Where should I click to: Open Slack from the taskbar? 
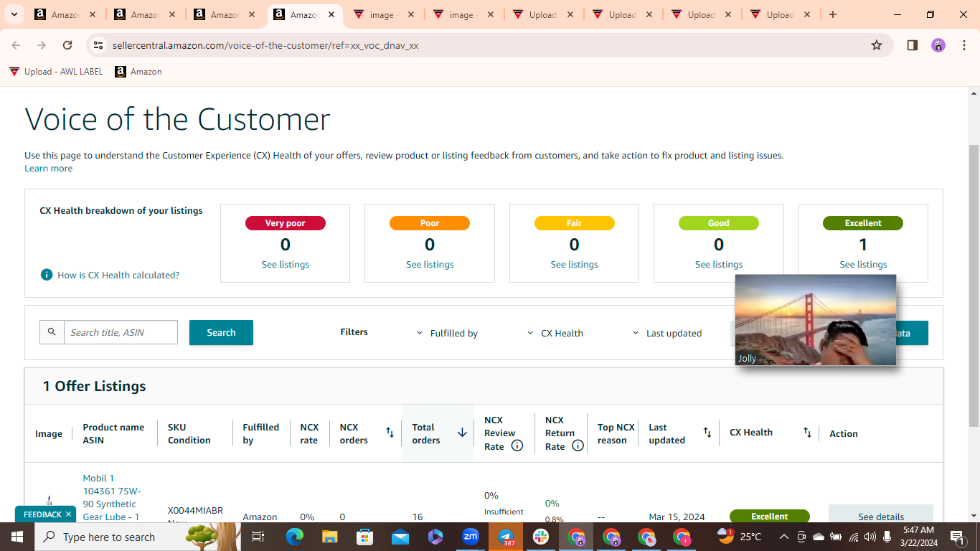pos(541,537)
